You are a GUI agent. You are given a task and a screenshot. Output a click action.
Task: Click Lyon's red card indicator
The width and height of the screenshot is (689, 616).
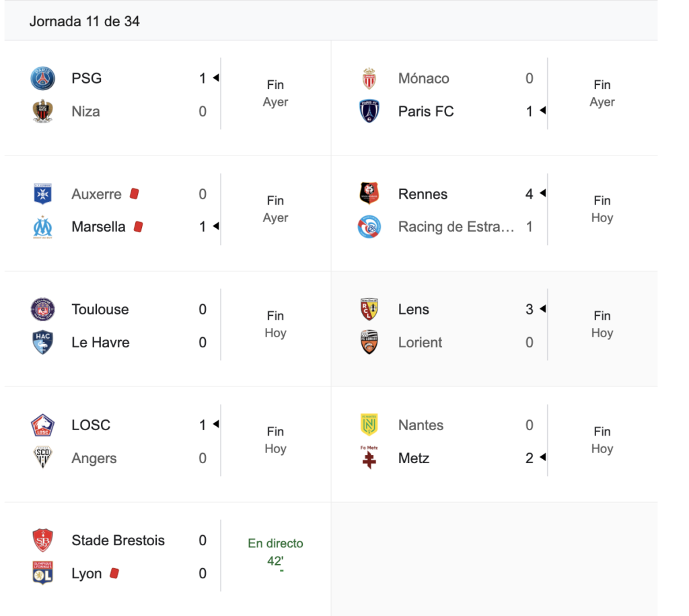114,574
